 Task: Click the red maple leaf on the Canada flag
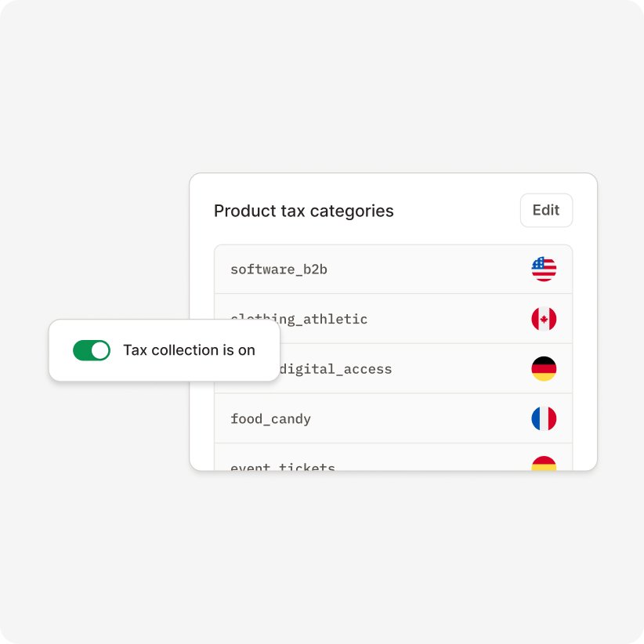[544, 319]
